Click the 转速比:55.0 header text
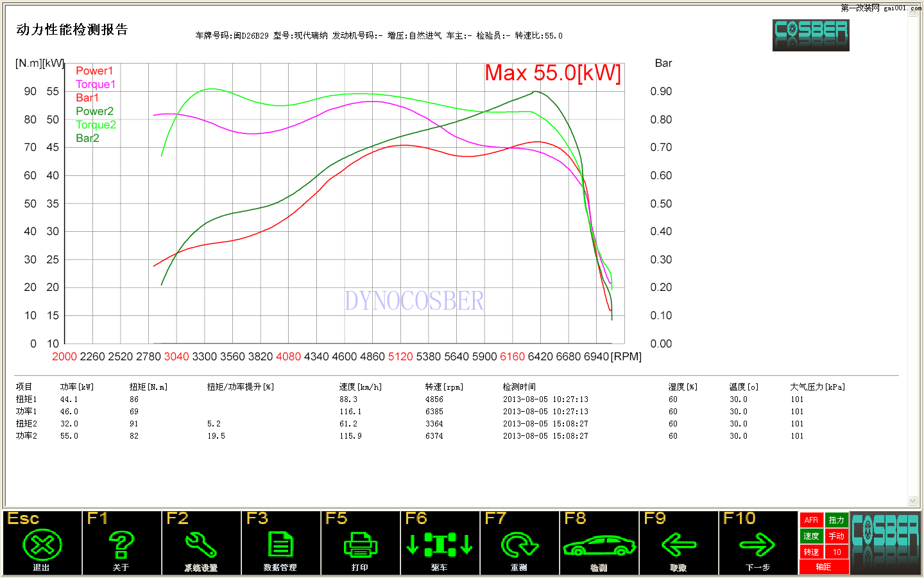 pyautogui.click(x=538, y=36)
